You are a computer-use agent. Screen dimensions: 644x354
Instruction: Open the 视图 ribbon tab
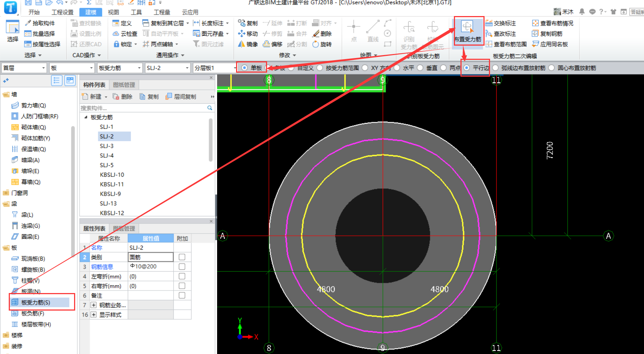pos(113,12)
